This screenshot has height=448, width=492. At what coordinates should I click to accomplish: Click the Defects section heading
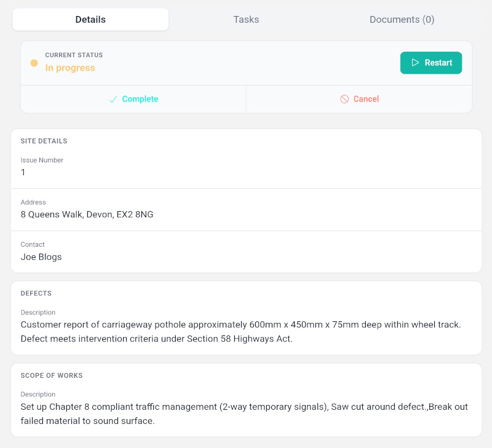click(36, 294)
